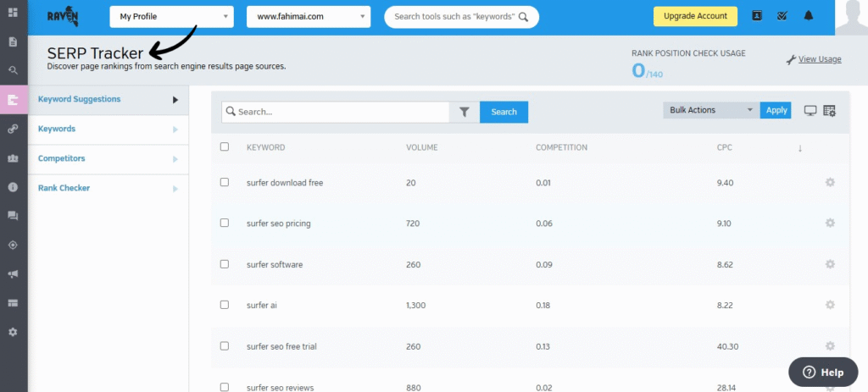Open the My Profile dropdown
The width and height of the screenshot is (868, 392).
(x=171, y=17)
